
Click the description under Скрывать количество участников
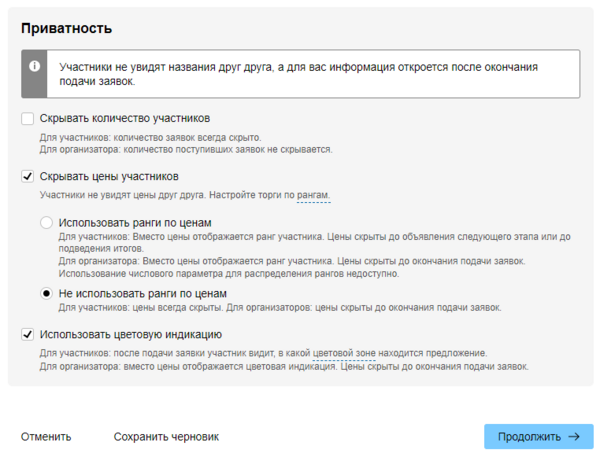pos(185,143)
